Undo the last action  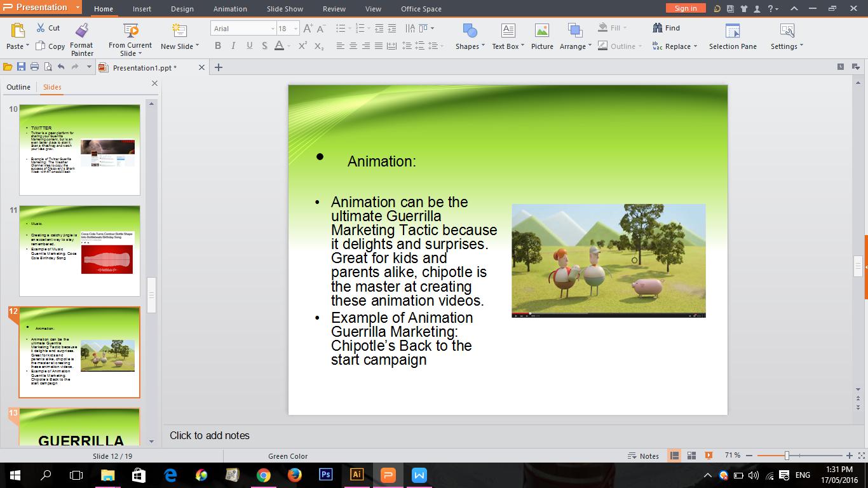[x=61, y=67]
